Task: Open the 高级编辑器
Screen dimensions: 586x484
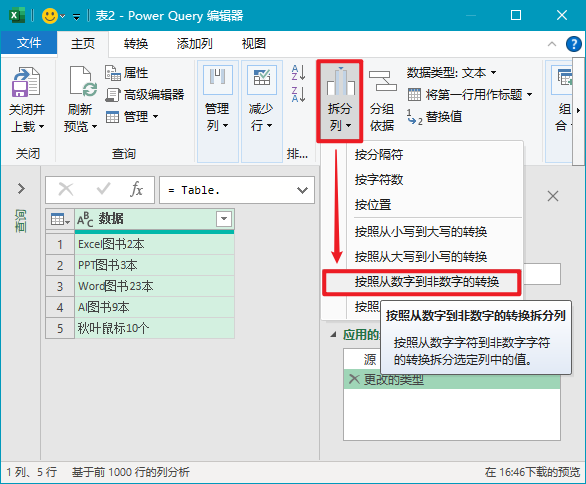Action: pyautogui.click(x=145, y=94)
